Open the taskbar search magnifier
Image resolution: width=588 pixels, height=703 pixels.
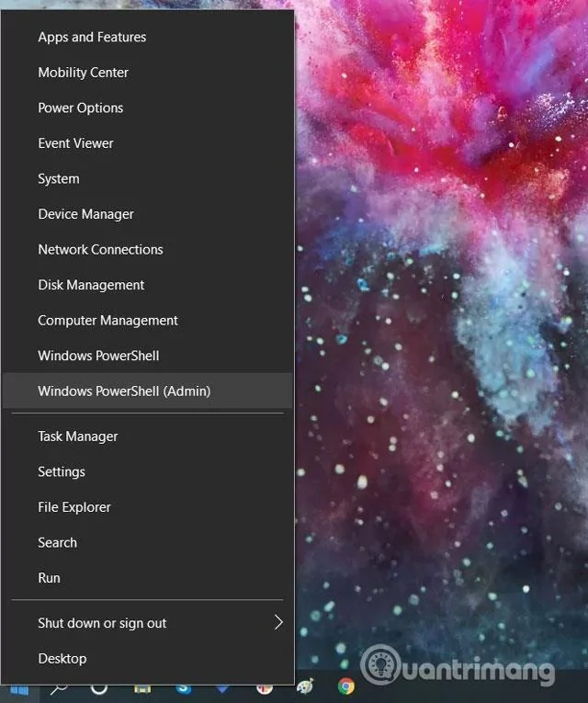pos(59,689)
